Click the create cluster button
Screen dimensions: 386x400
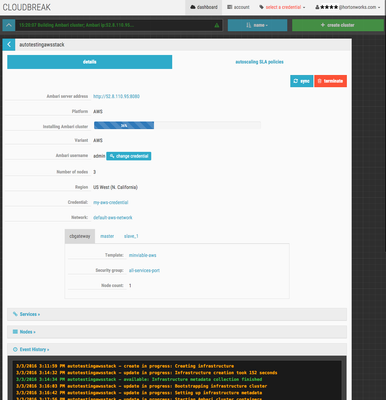coord(338,25)
